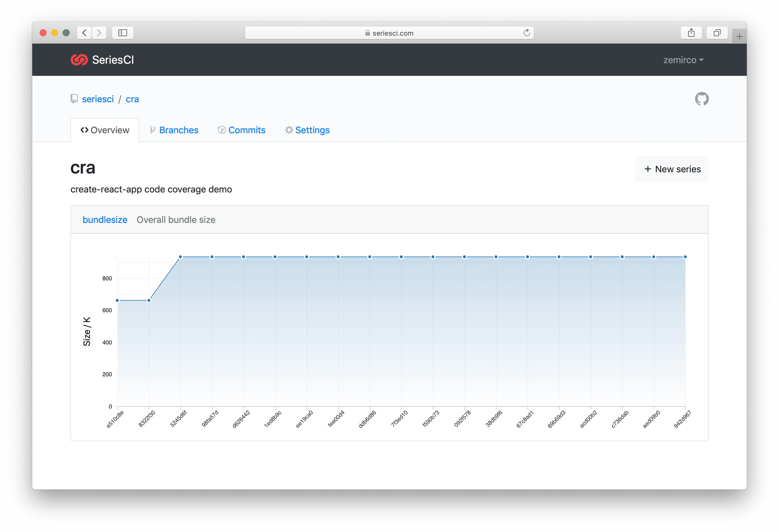This screenshot has height=532, width=779.
Task: Click the padlock icon in address bar
Action: tap(367, 33)
